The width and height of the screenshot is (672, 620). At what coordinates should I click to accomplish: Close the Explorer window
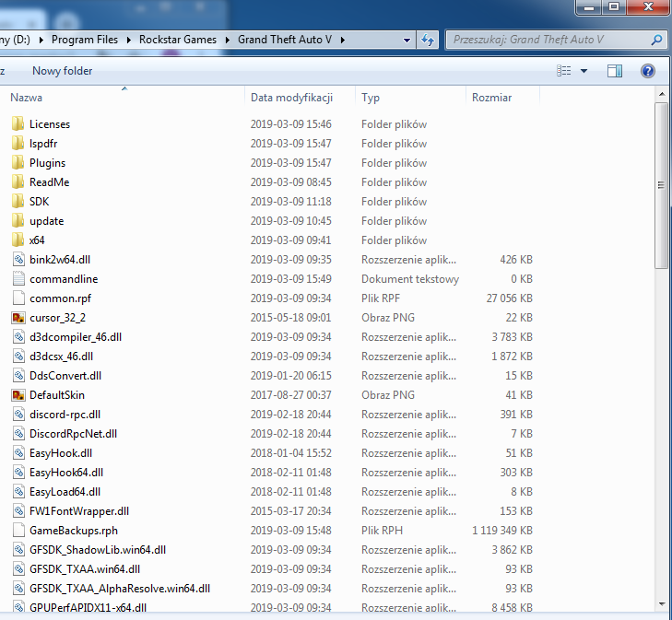pyautogui.click(x=648, y=6)
